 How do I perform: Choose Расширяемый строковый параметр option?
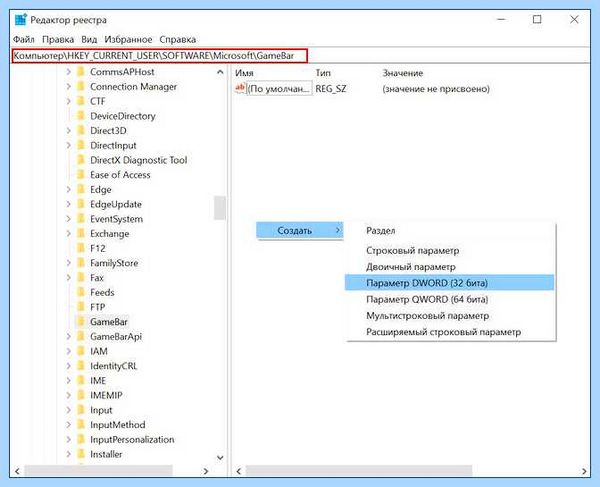pos(449,332)
